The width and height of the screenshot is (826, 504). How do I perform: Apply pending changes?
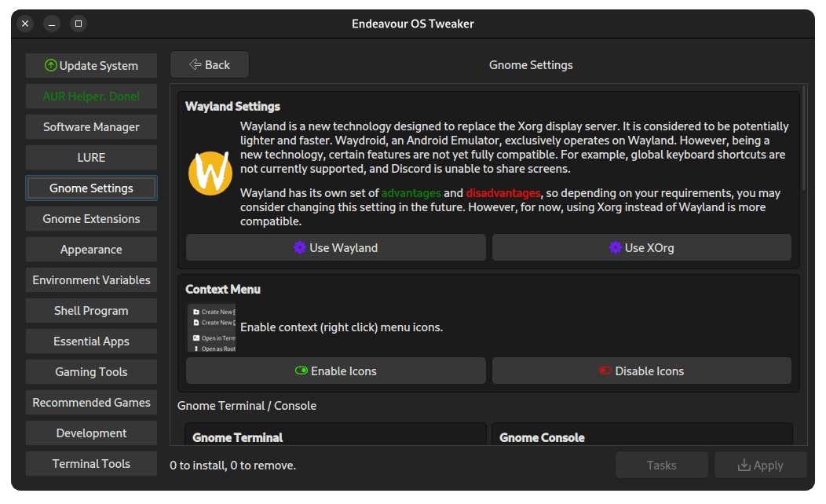[x=761, y=465]
